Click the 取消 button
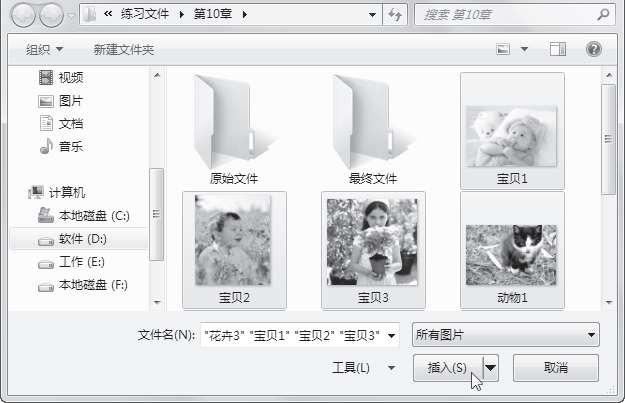 [556, 368]
